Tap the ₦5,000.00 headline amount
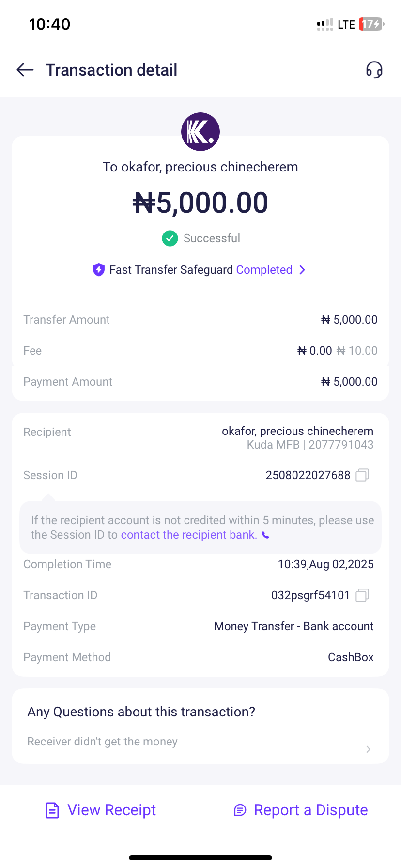Viewport: 401px width, 868px height. pyautogui.click(x=200, y=202)
